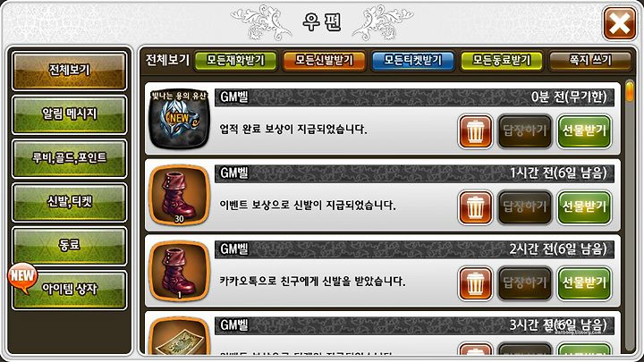
Task: Click the 모든티켓받기 blue button
Action: 412,61
